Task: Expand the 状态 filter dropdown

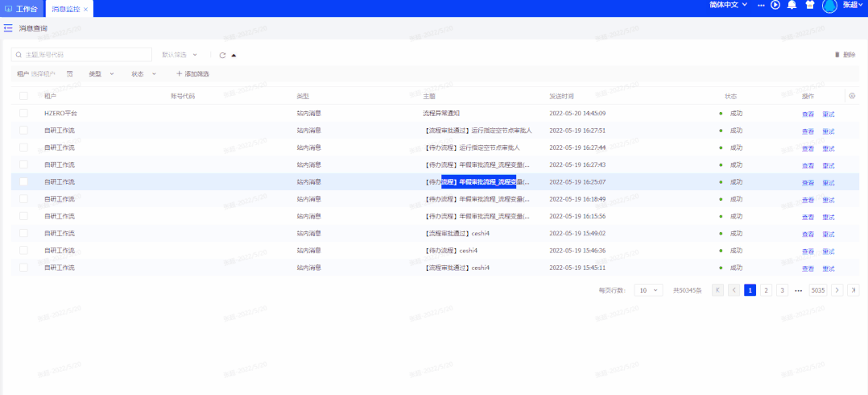Action: [x=143, y=74]
